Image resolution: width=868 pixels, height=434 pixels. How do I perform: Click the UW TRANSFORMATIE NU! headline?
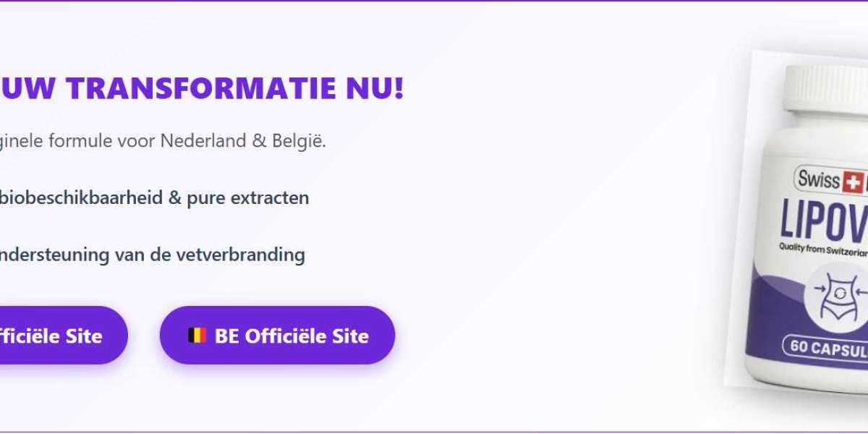point(203,89)
